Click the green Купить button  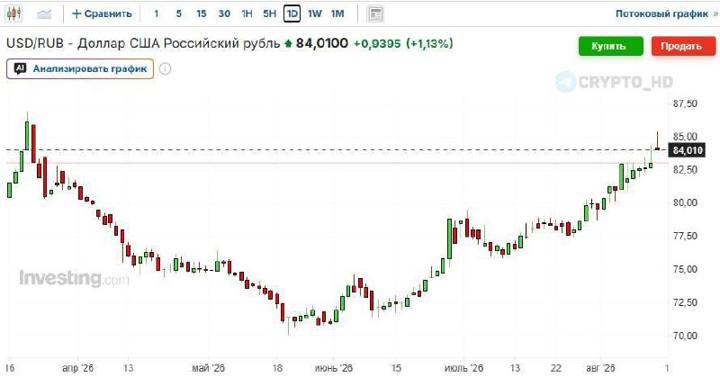[610, 46]
